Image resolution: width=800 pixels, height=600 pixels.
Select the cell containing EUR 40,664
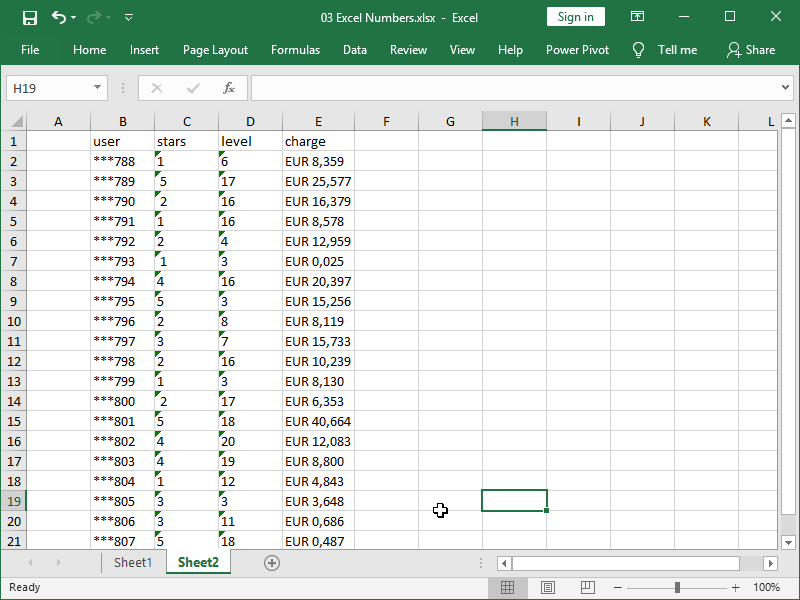(318, 421)
